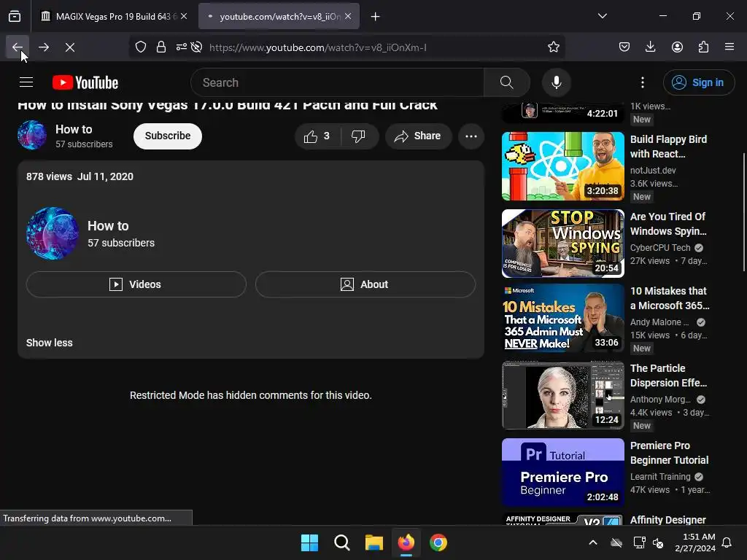
Task: Expand the list all tabs chevron
Action: [603, 16]
